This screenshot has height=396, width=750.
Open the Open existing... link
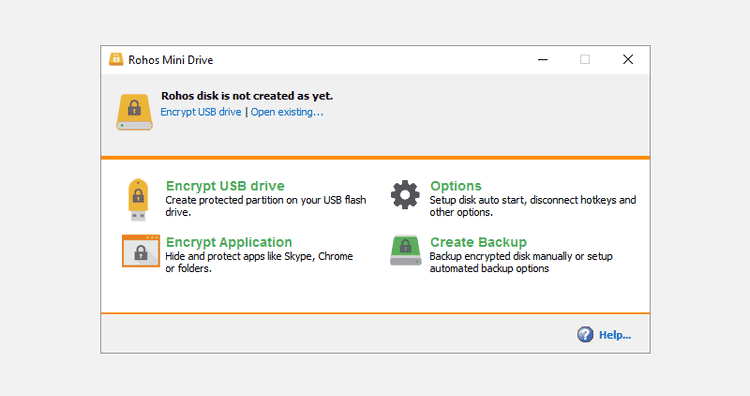coord(287,112)
